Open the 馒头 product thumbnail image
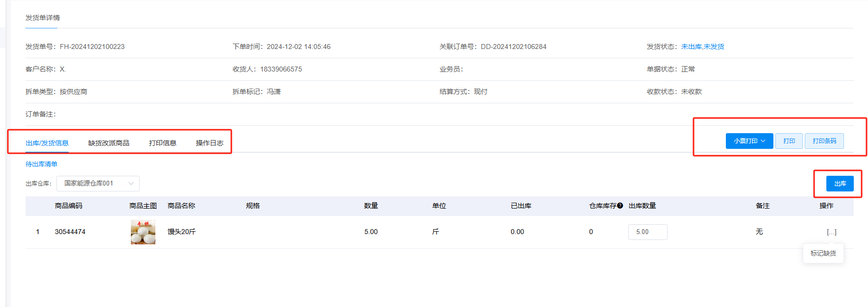Image resolution: width=868 pixels, height=307 pixels. (143, 232)
